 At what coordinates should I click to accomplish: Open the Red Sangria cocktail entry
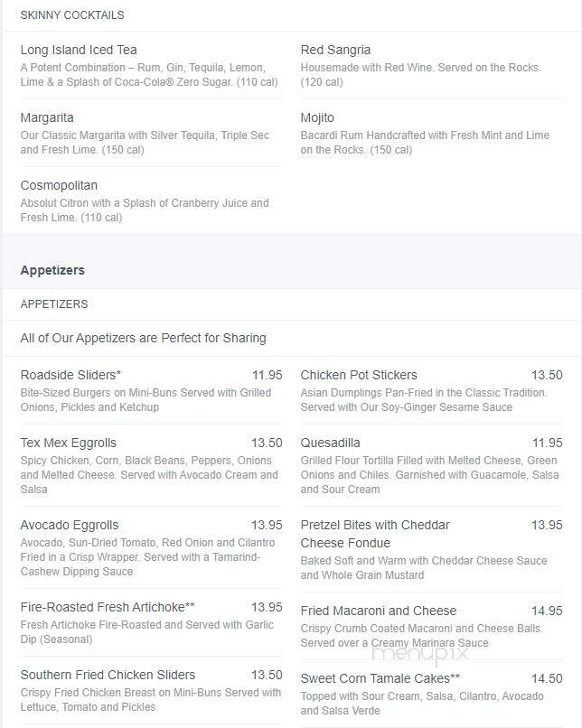coord(335,50)
